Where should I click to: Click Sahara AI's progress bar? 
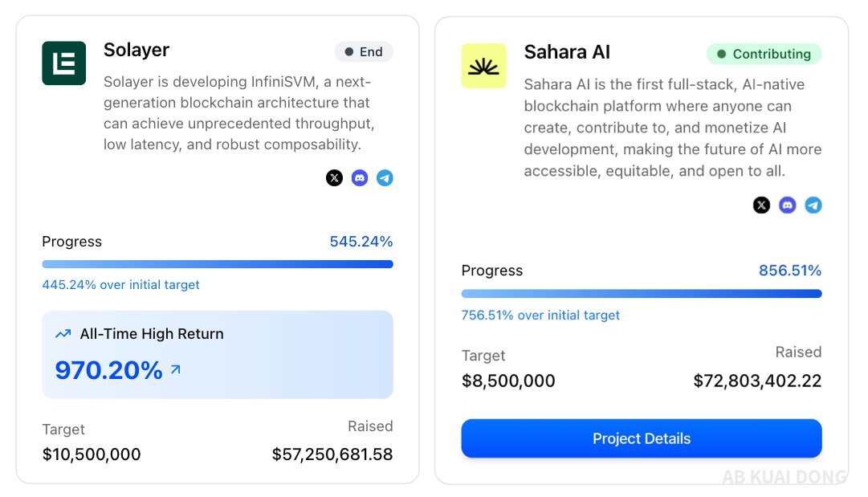[x=642, y=293]
